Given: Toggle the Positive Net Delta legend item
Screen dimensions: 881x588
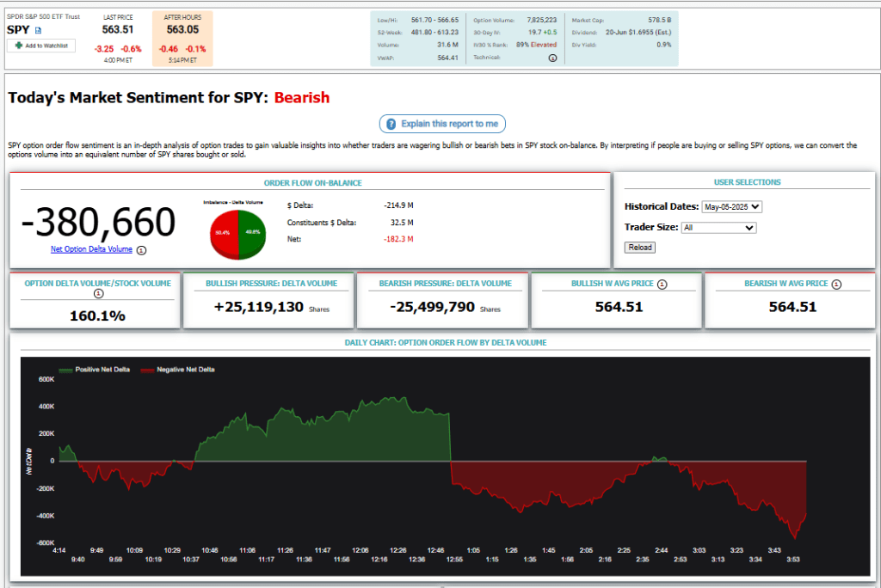Looking at the screenshot, I should click(95, 370).
